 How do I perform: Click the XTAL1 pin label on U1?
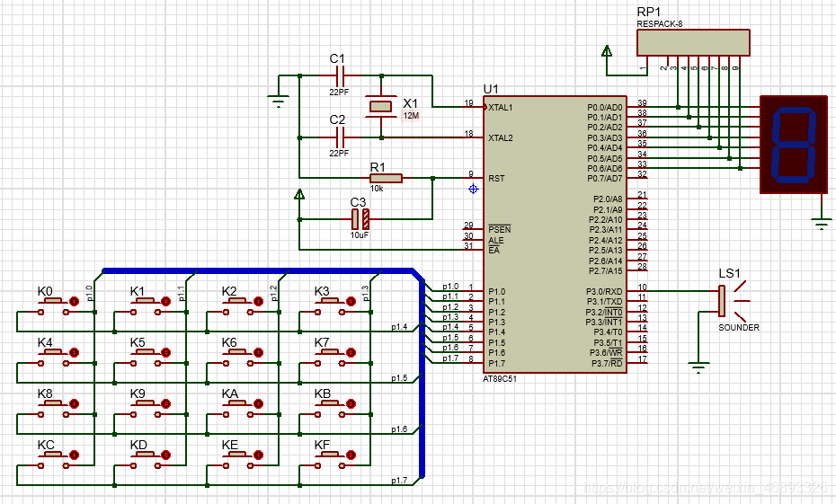click(x=501, y=108)
